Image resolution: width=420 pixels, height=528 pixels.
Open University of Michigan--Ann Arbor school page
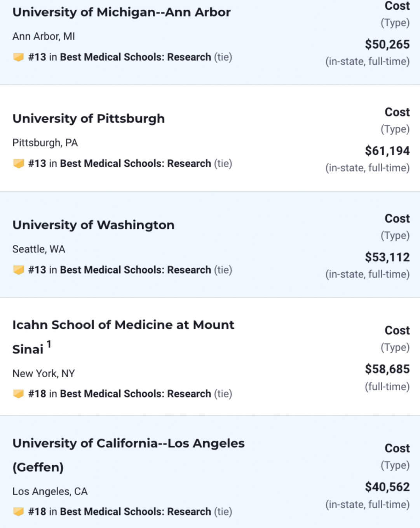click(x=121, y=12)
